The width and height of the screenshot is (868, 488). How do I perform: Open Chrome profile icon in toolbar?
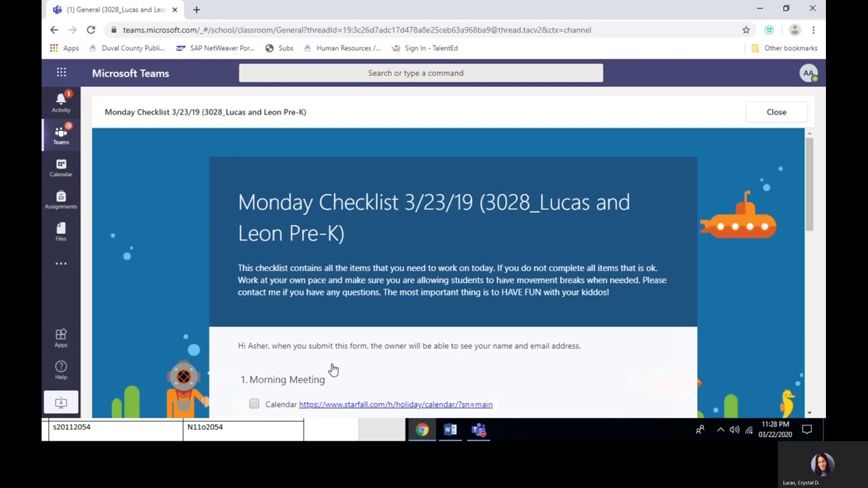[x=795, y=30]
